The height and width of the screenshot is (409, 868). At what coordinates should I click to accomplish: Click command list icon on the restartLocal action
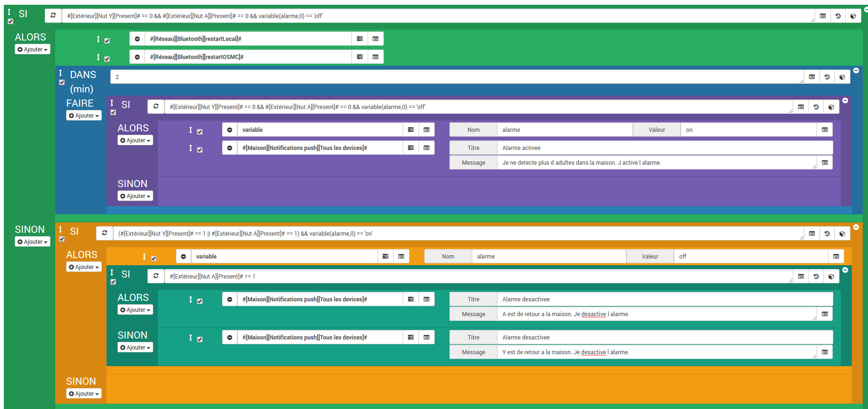coord(376,39)
